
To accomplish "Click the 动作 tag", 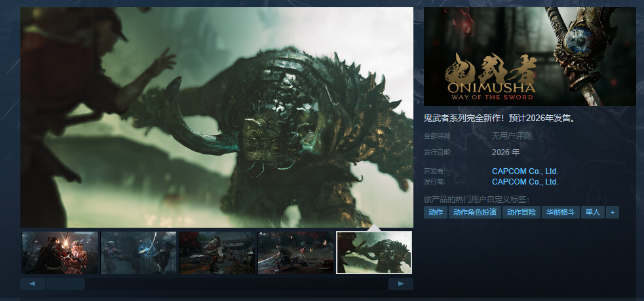I will pos(435,213).
